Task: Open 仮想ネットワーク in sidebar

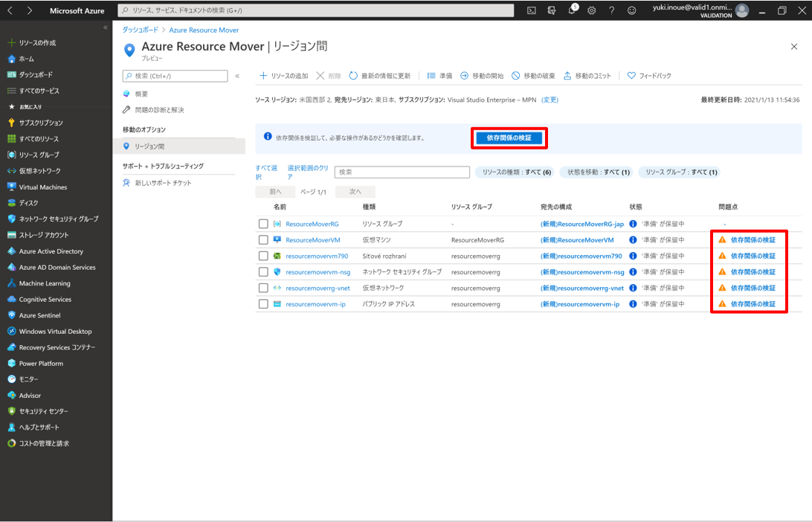Action: click(x=34, y=171)
